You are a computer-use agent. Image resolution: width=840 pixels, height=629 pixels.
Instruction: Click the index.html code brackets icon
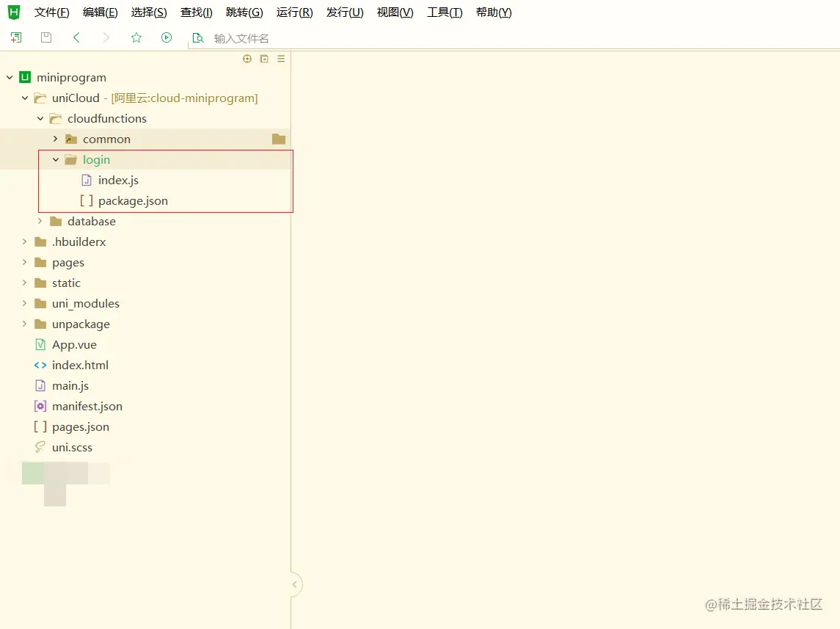click(40, 366)
